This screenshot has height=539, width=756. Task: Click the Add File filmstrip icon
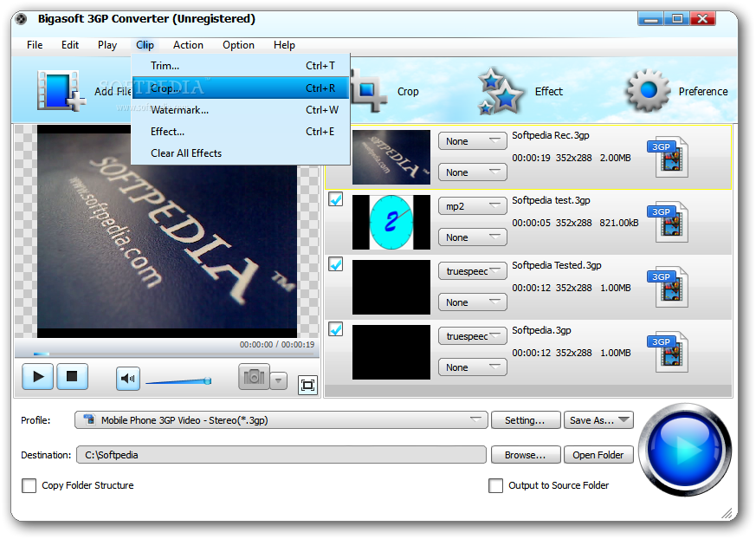[x=61, y=91]
